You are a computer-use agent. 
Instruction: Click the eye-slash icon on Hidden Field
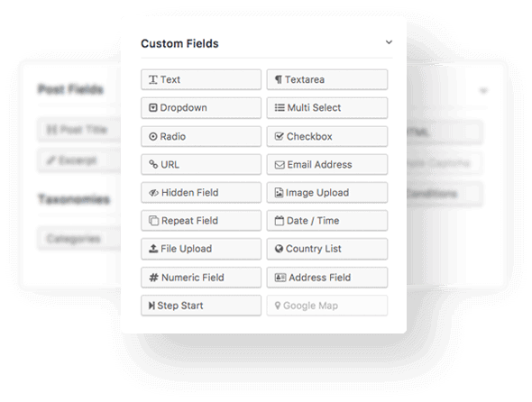click(153, 193)
